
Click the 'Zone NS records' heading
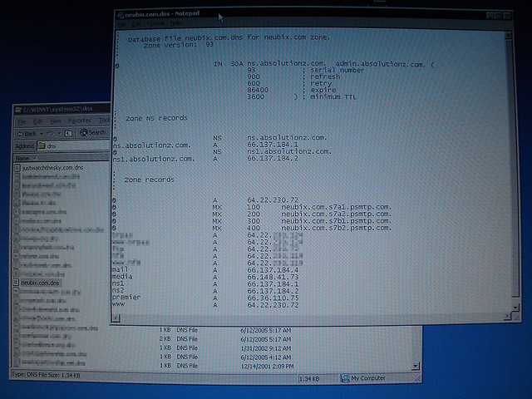coord(156,118)
